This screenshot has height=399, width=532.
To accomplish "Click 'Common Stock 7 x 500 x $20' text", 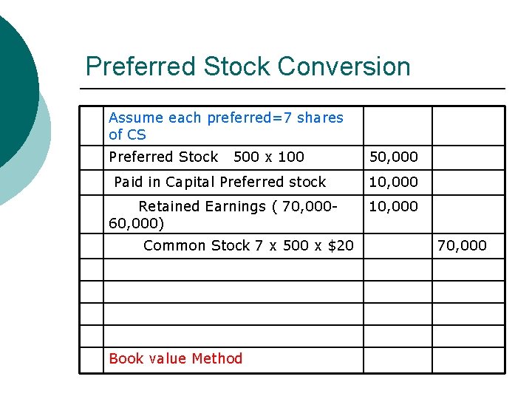I will click(x=248, y=245).
